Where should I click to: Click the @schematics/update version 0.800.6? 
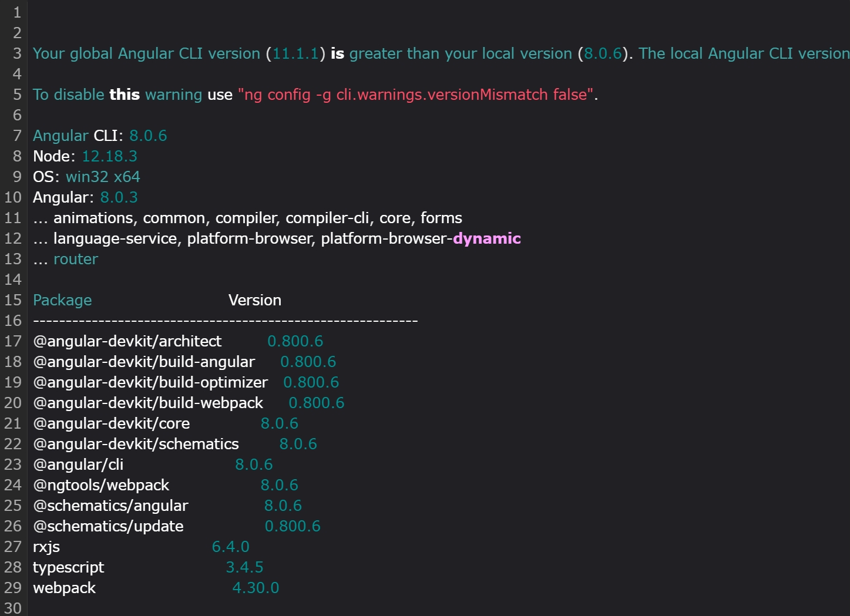coord(293,526)
